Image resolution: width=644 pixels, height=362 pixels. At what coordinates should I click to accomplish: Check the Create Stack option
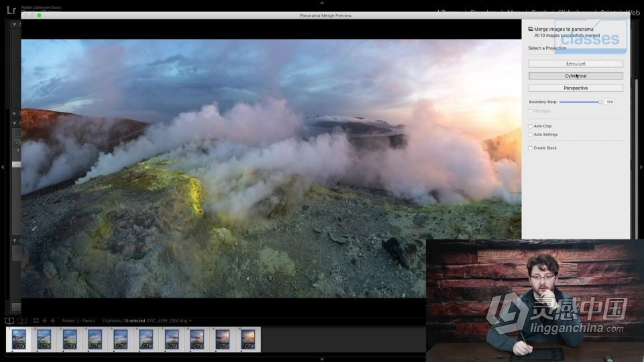(530, 148)
